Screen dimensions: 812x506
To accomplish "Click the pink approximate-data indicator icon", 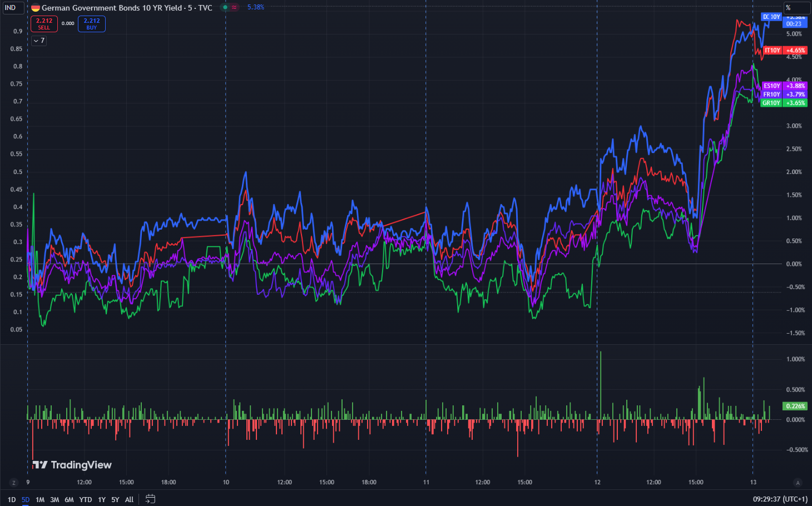I will [x=235, y=7].
